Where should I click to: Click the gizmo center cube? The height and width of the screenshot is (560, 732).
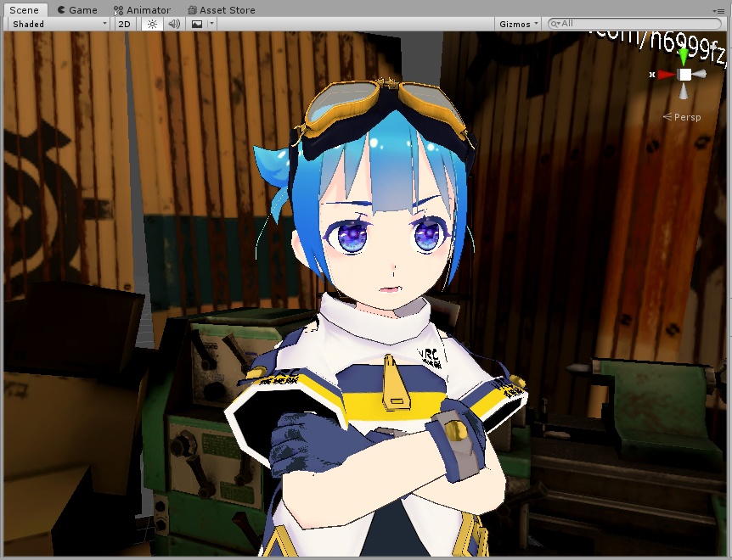(684, 75)
